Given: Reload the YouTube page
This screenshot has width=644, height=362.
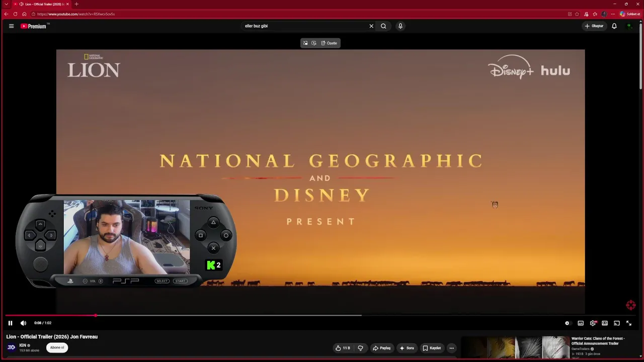Looking at the screenshot, I should (15, 14).
